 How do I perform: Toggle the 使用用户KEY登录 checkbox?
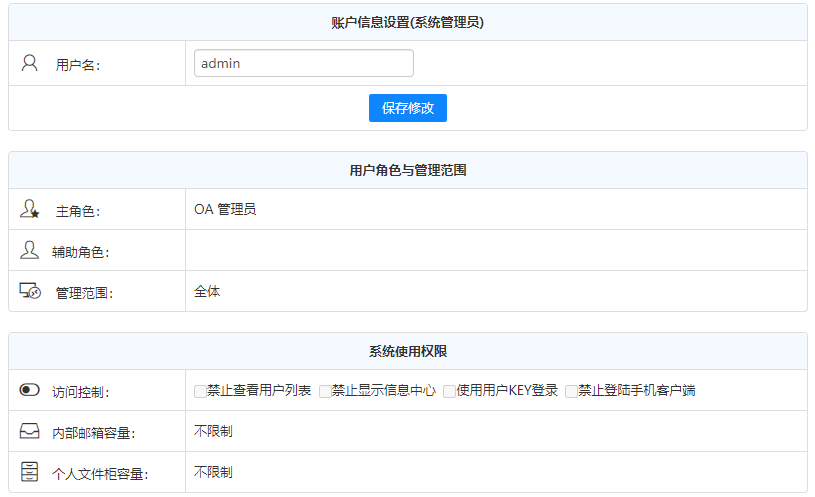pyautogui.click(x=450, y=391)
